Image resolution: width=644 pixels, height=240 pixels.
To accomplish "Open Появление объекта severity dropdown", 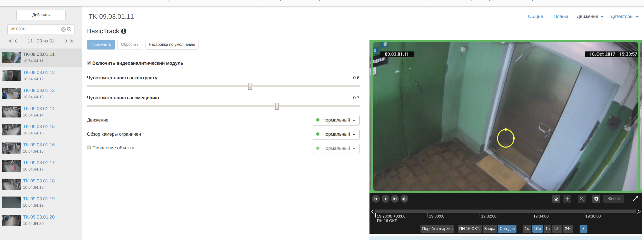I will (x=336, y=149).
